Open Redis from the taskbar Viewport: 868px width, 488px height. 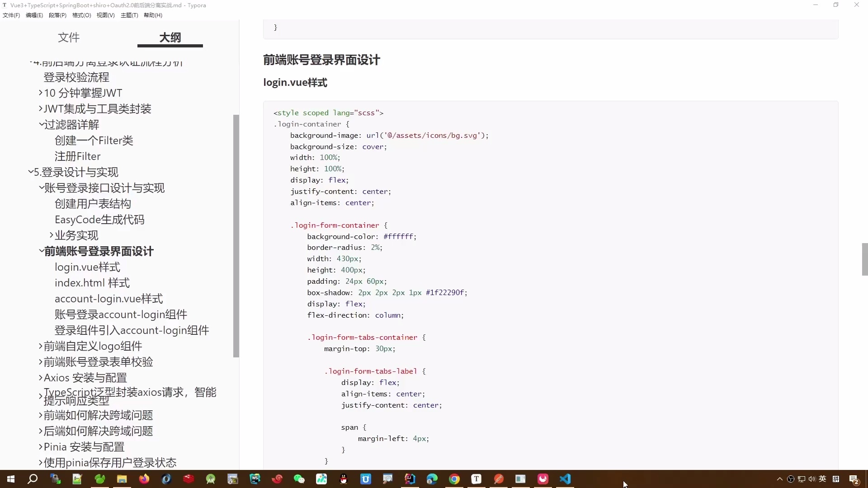[x=188, y=479]
